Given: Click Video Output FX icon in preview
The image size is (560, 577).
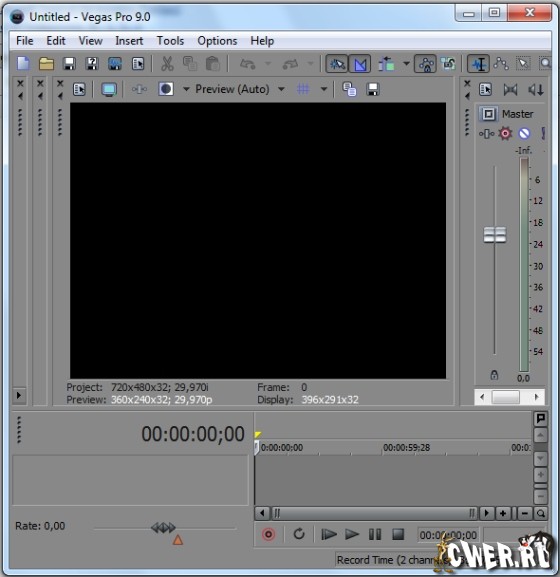Looking at the screenshot, I should [x=139, y=89].
